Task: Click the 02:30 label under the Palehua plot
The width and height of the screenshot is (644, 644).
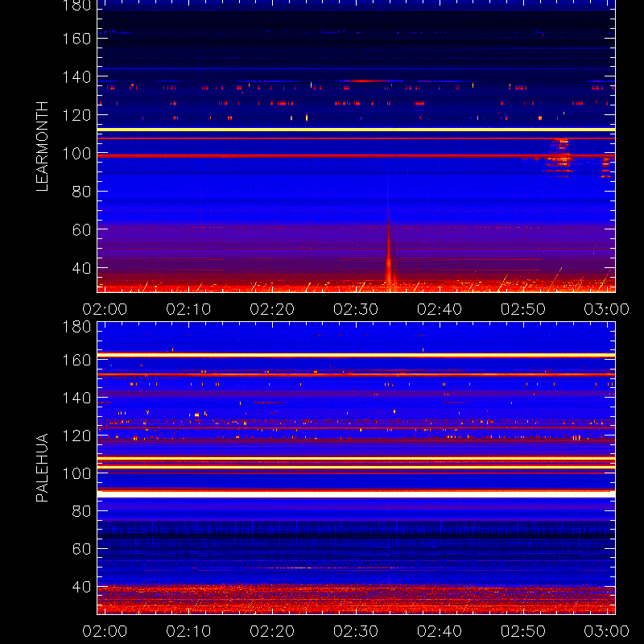Action: 356,631
